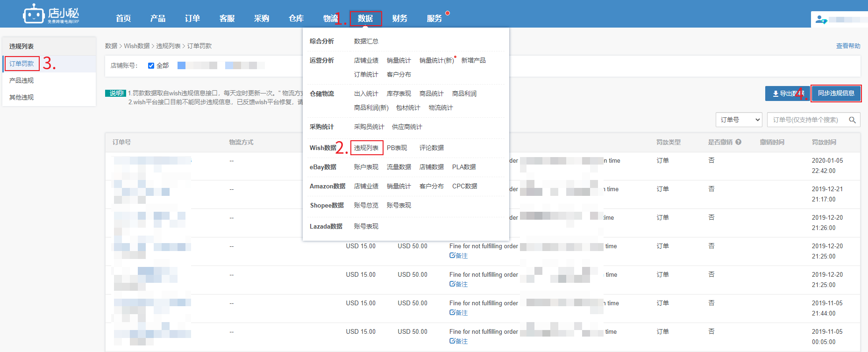Click the 2019-12-21 21:17:00 fine time cell
Image resolution: width=868 pixels, height=352 pixels.
tap(827, 194)
